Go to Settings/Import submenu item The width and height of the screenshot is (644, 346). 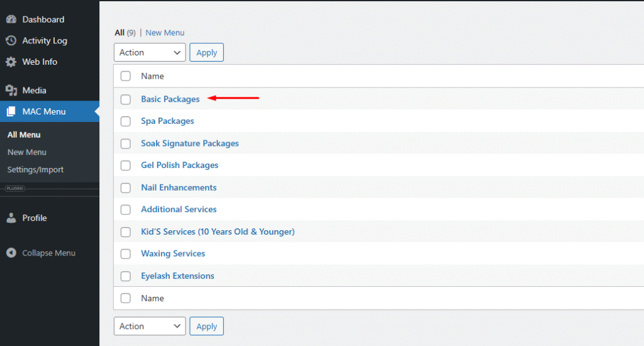tap(35, 170)
